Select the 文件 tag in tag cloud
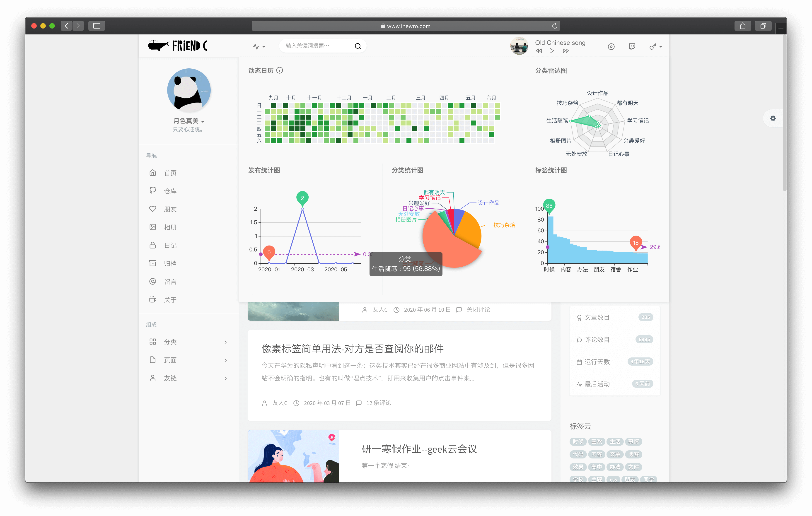This screenshot has width=812, height=516. point(633,467)
